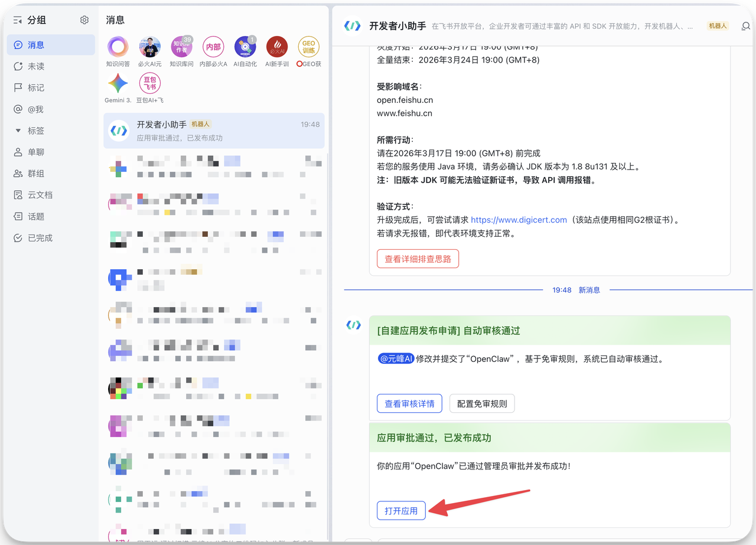Click the 打开应用 button
This screenshot has width=756, height=545.
pyautogui.click(x=401, y=511)
